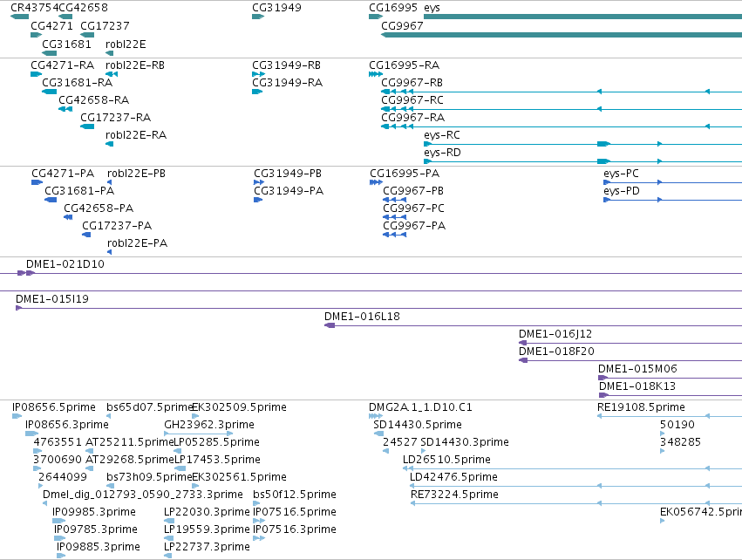Viewport: 742px width, 560px height.
Task: Select the IP08656.5prime EST arrow glyph
Action: pos(17,416)
